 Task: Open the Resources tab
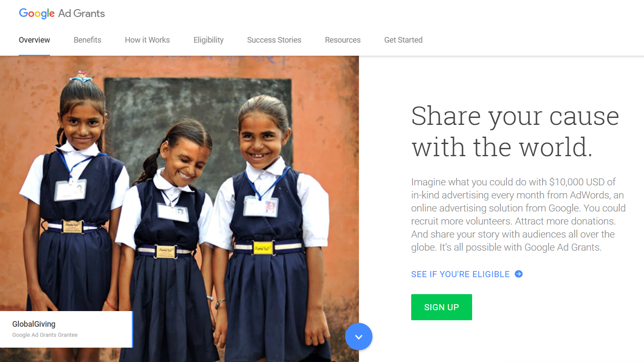[x=343, y=40]
